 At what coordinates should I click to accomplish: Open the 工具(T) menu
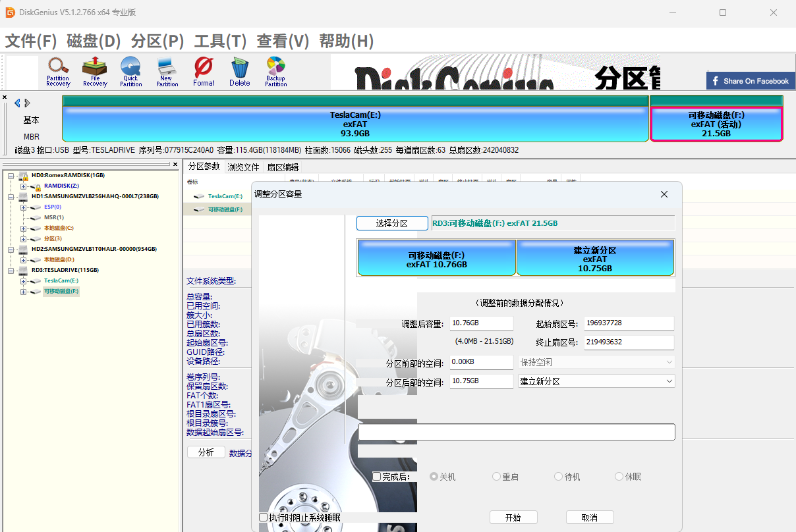[220, 41]
